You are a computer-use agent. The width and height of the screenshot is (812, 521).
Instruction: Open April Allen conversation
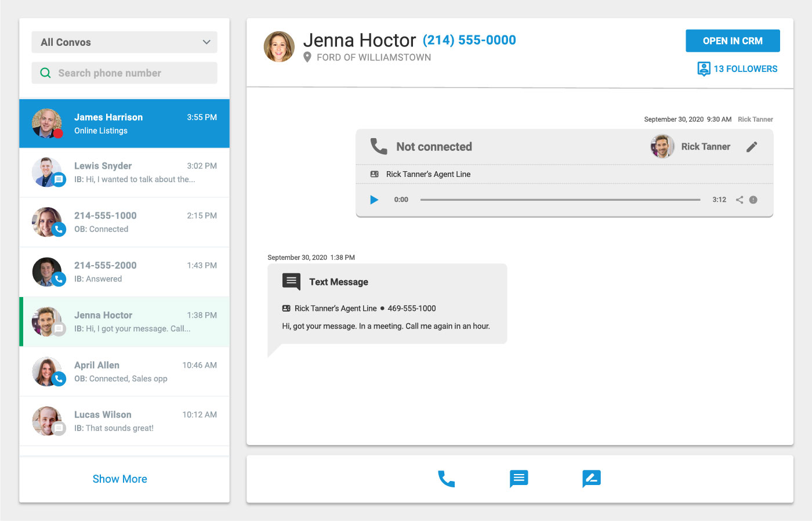point(124,372)
